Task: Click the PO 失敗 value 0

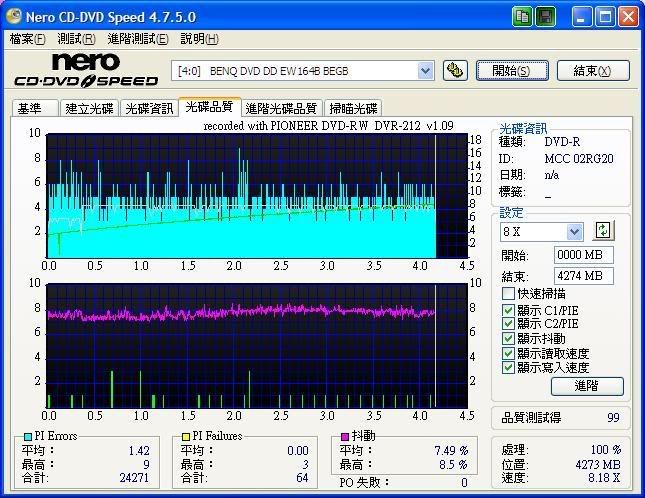Action: click(464, 482)
